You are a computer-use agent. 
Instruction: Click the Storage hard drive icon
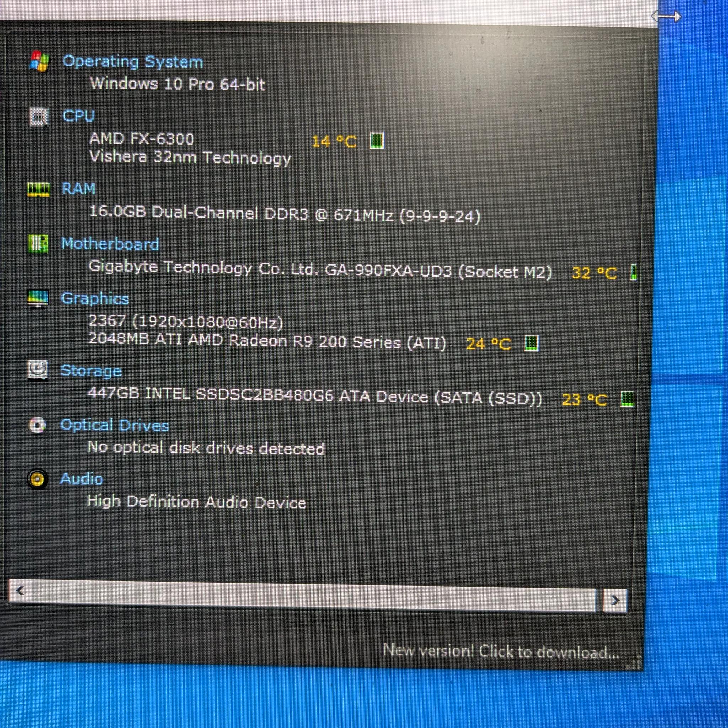(x=37, y=370)
